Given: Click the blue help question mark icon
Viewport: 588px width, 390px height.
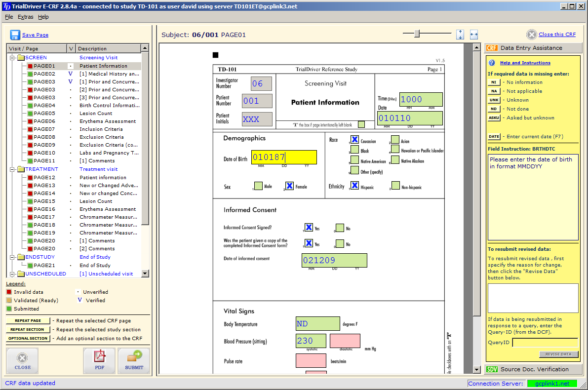Looking at the screenshot, I should [492, 63].
